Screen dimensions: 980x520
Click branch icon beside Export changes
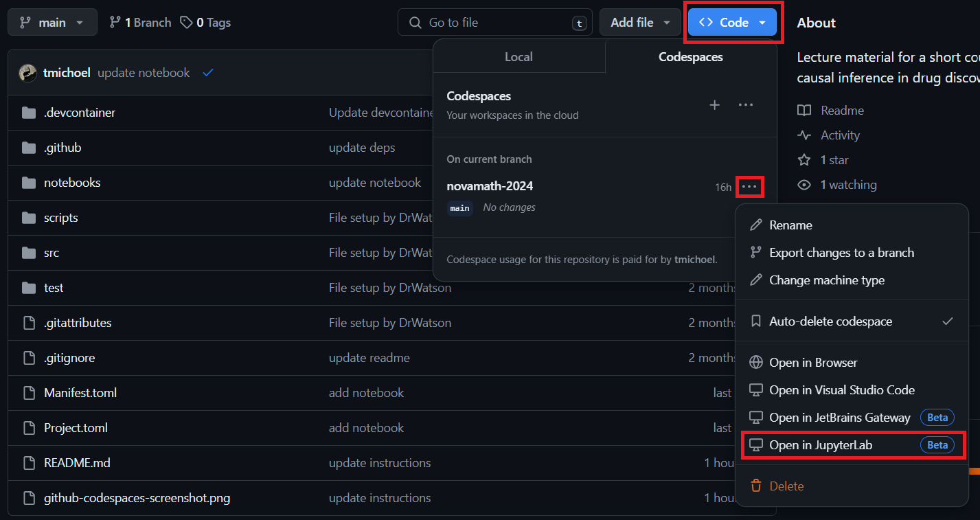pos(756,253)
